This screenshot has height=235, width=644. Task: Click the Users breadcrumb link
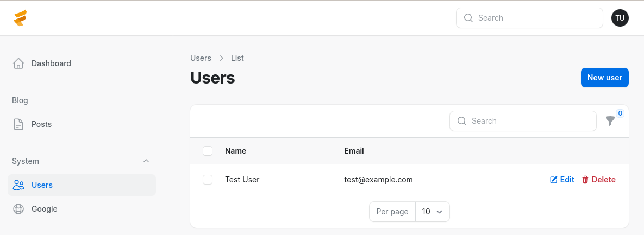pos(201,58)
